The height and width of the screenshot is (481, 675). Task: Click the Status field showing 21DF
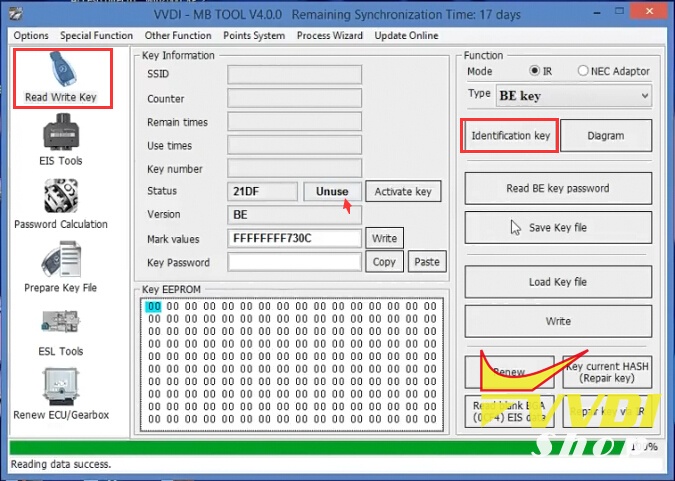point(262,191)
